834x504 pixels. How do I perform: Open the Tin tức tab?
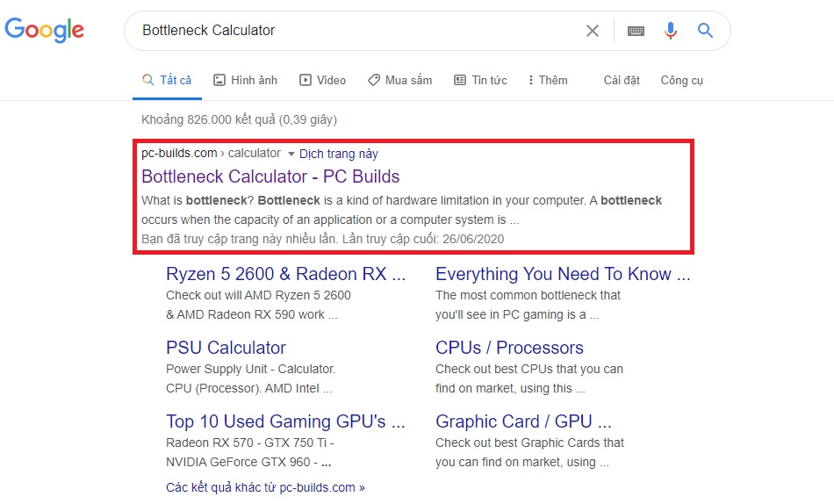(480, 81)
